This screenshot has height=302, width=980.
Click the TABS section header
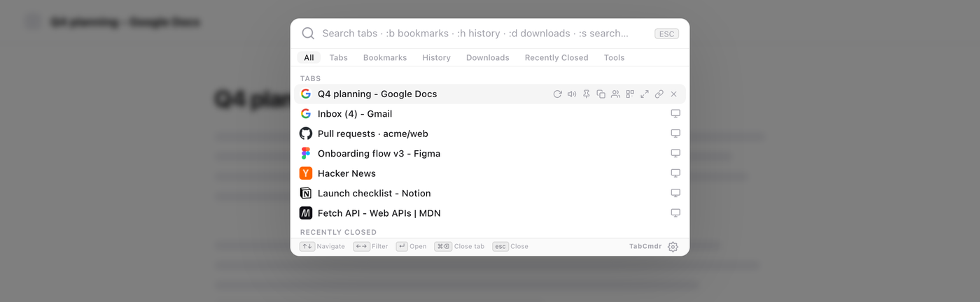311,78
